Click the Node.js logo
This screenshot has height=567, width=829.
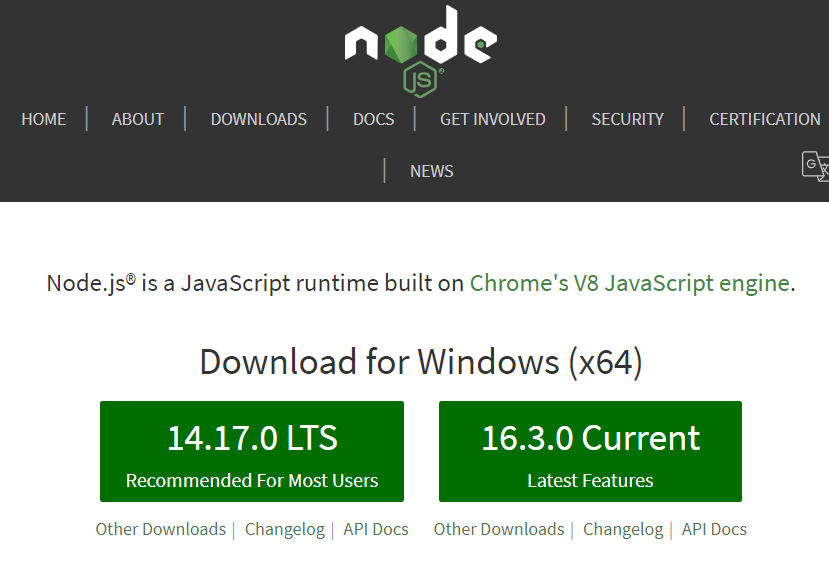tap(420, 51)
